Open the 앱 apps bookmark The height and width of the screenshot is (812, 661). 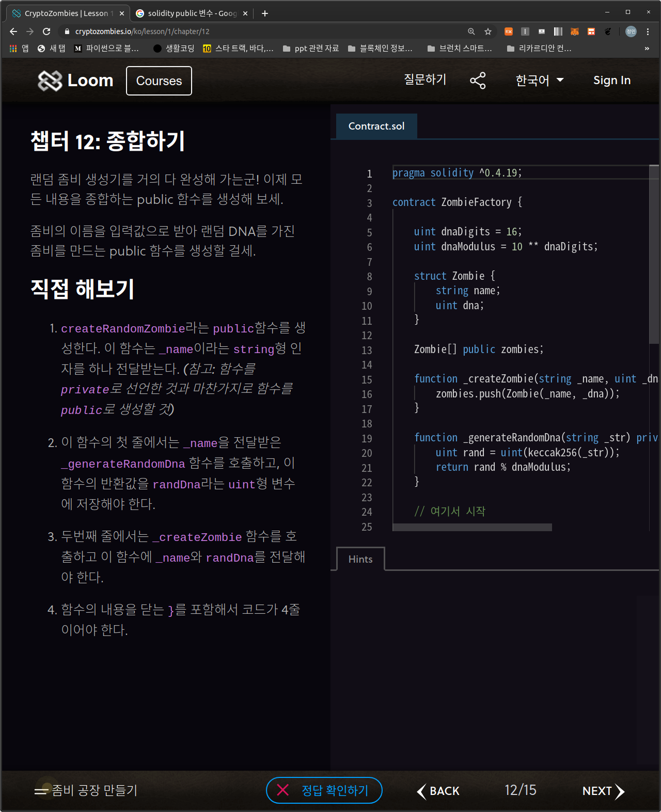pyautogui.click(x=19, y=49)
